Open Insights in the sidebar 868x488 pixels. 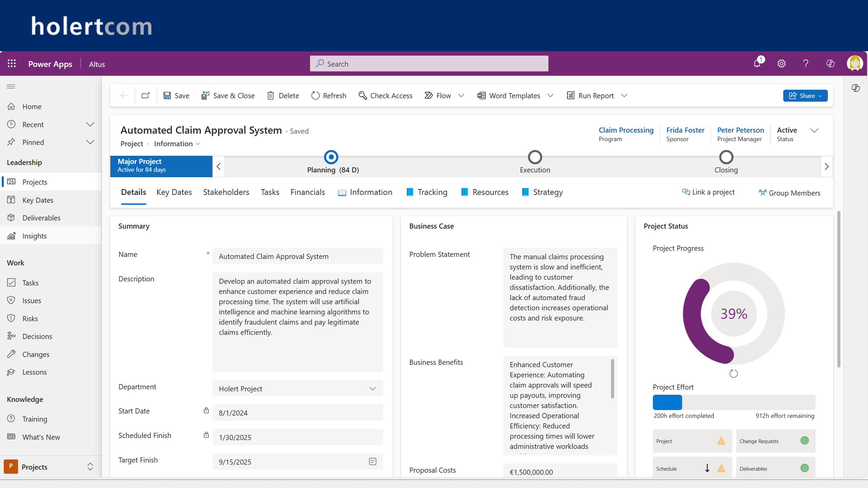click(51, 236)
